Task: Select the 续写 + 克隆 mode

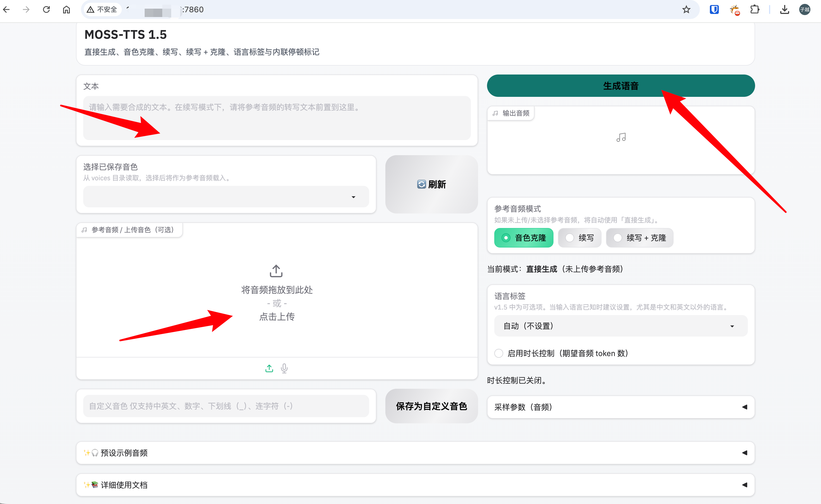Action: (639, 238)
